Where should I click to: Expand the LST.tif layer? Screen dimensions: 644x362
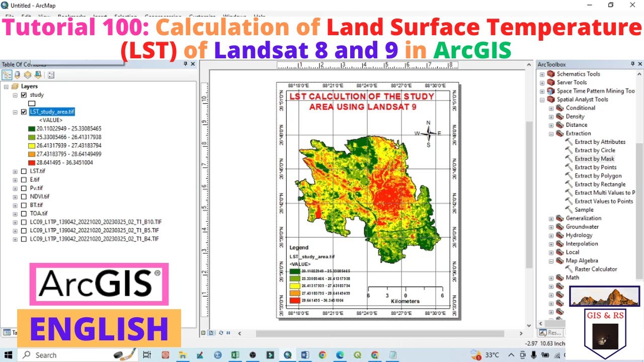tap(16, 171)
